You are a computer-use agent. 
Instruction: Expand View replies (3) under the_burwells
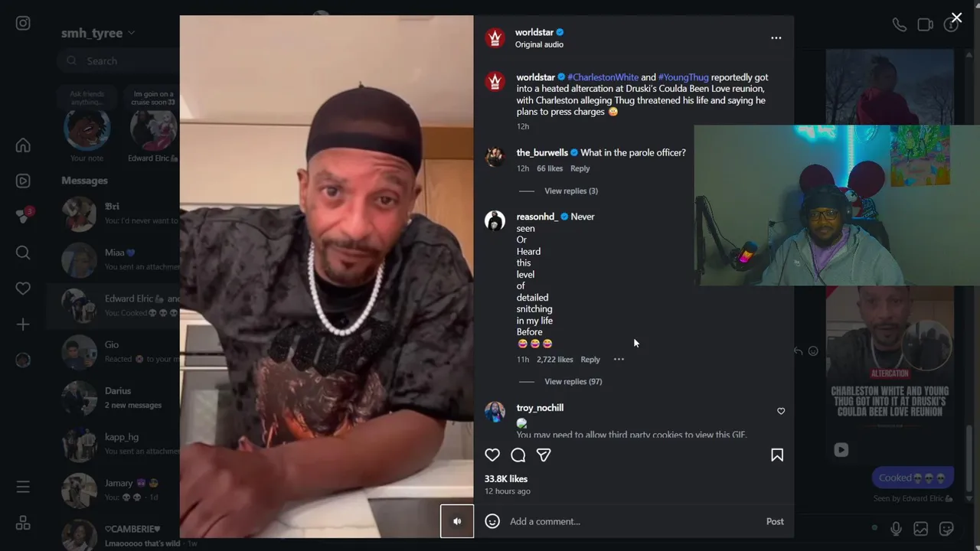point(571,191)
